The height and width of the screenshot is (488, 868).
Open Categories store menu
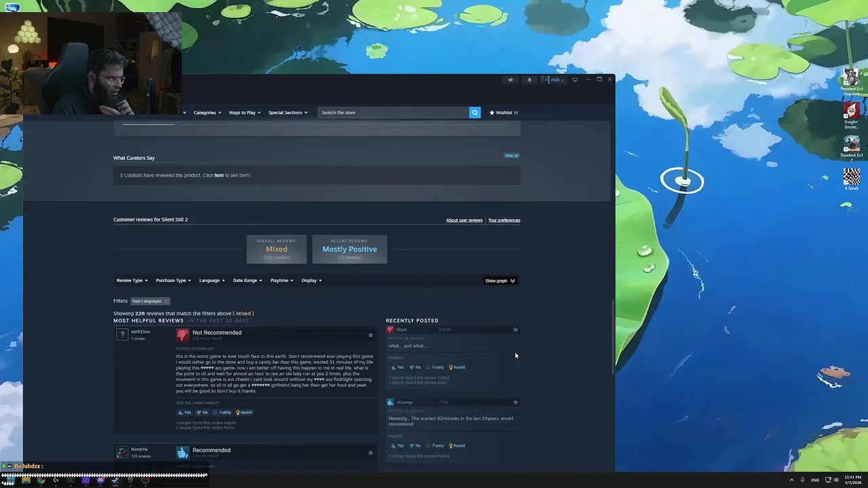pos(208,113)
